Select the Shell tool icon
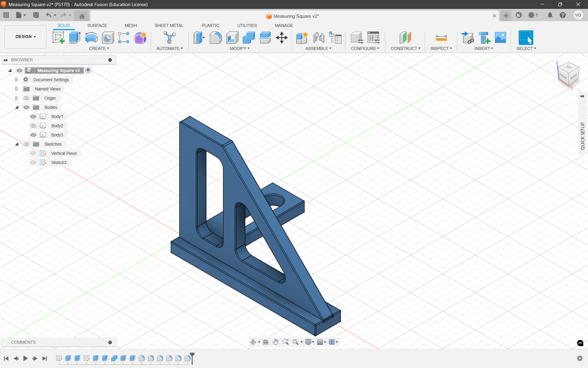The height and width of the screenshot is (368, 588). coord(232,38)
